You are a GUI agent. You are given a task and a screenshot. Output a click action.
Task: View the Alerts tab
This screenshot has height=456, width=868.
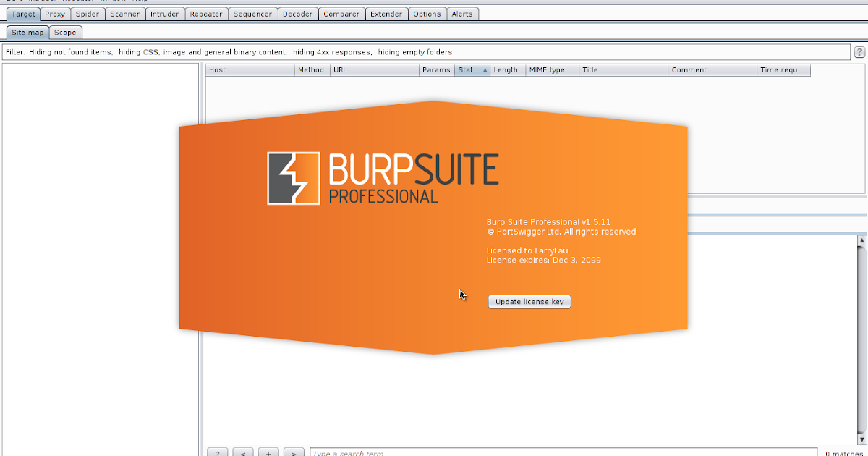[x=462, y=14]
